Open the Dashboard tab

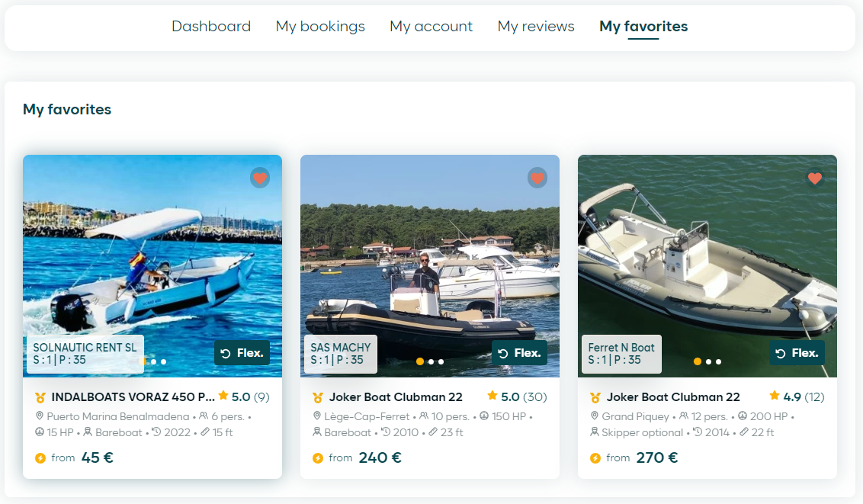coord(211,27)
